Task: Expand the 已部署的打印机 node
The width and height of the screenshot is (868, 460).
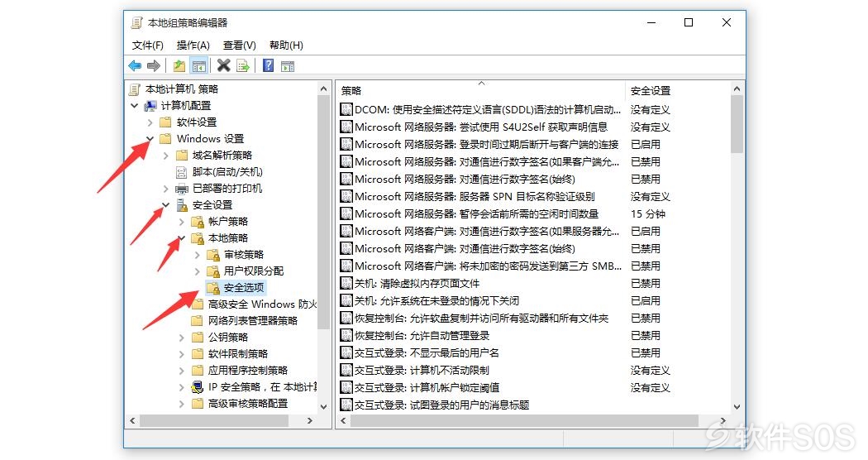Action: click(165, 189)
